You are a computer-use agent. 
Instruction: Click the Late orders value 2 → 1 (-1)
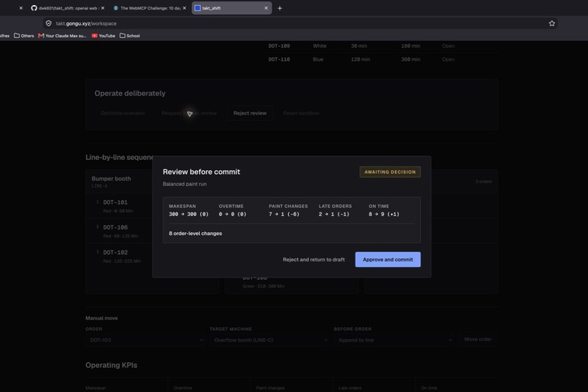tap(333, 214)
